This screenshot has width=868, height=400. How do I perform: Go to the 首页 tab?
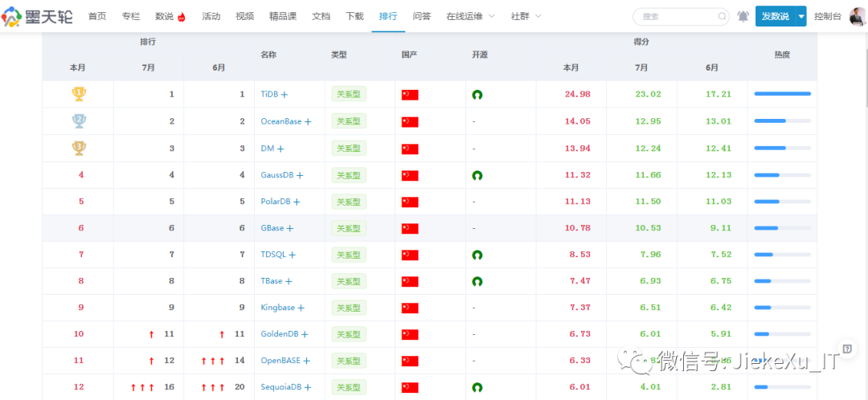point(97,17)
